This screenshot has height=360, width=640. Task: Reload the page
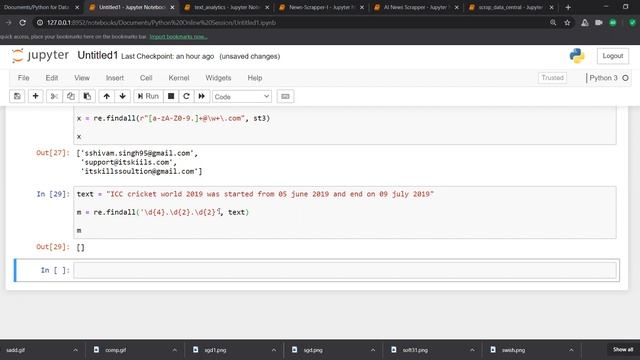[x=22, y=23]
